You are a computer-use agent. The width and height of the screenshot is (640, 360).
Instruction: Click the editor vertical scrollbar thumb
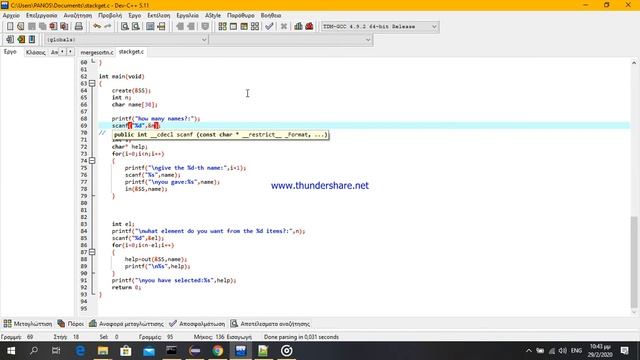633,262
